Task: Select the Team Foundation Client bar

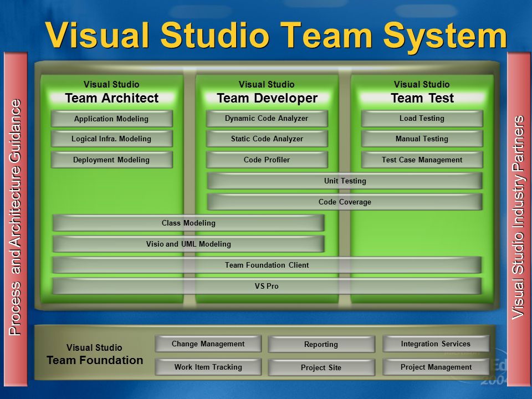Action: (x=267, y=265)
